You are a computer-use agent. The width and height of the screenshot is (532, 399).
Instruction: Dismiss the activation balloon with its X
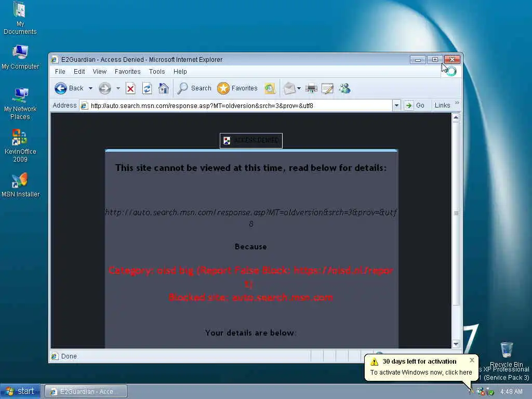(x=472, y=361)
